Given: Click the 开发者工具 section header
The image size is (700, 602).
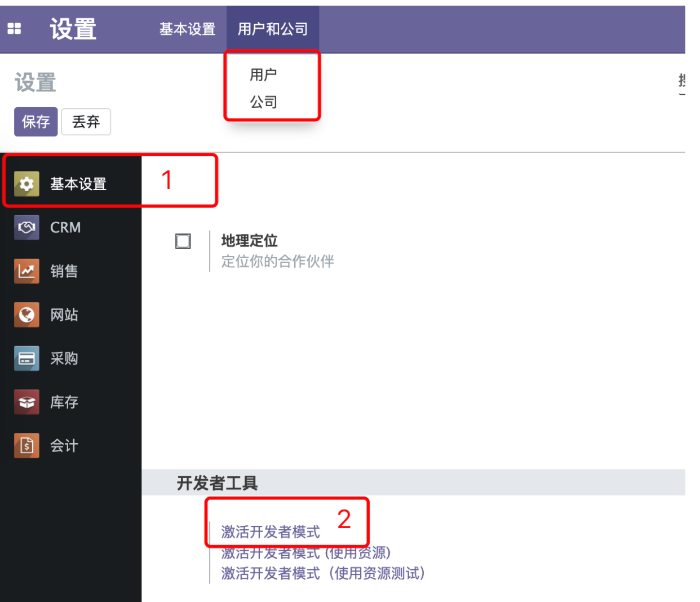Looking at the screenshot, I should pos(218,483).
